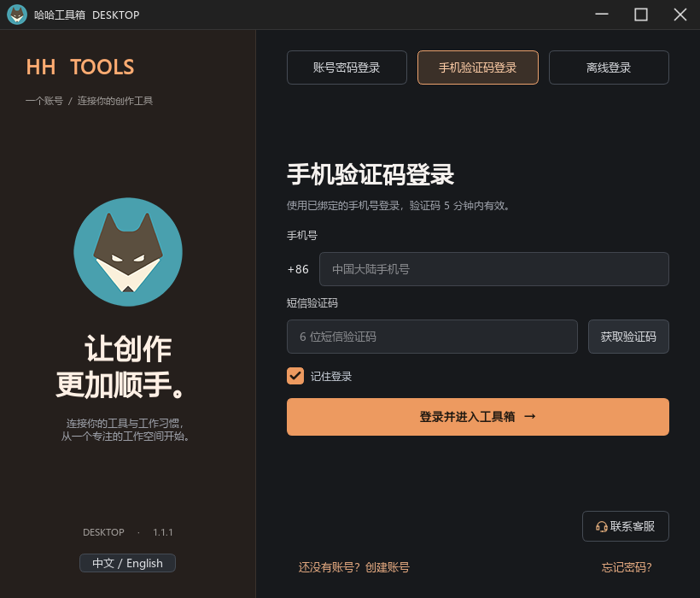Click the +86 country code label
This screenshot has width=700, height=598.
[298, 269]
